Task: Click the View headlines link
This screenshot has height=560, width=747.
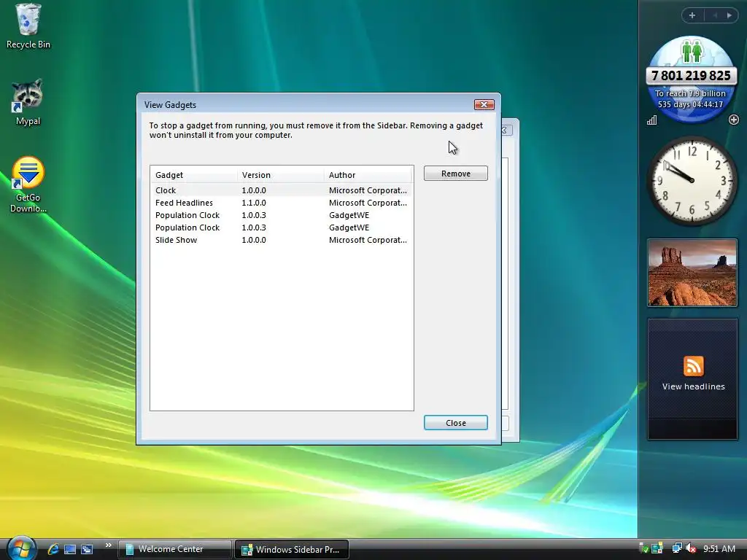Action: (693, 386)
